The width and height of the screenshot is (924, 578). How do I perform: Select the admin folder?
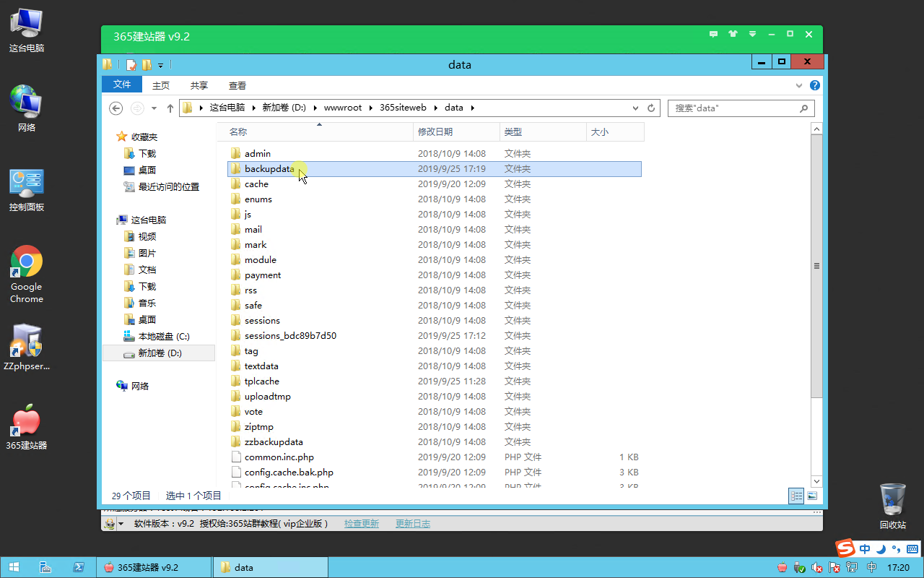(x=434, y=153)
